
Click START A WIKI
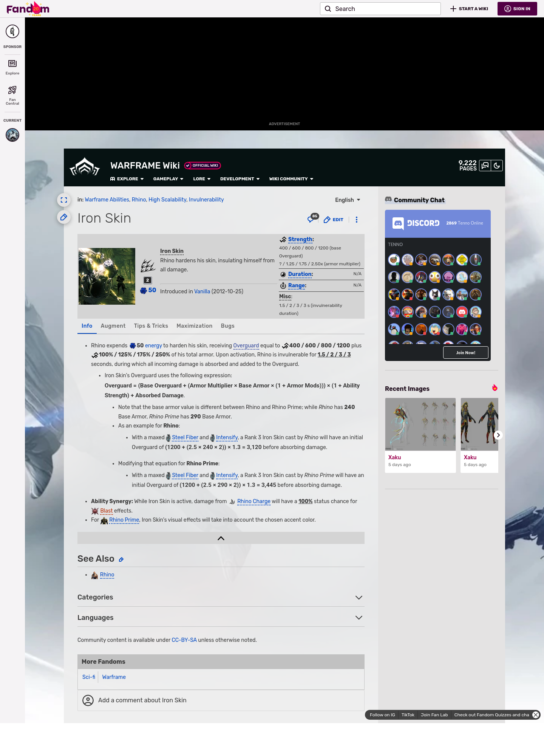point(469,9)
